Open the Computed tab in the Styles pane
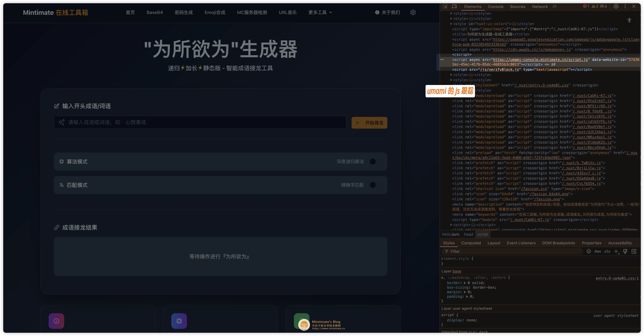 471,243
